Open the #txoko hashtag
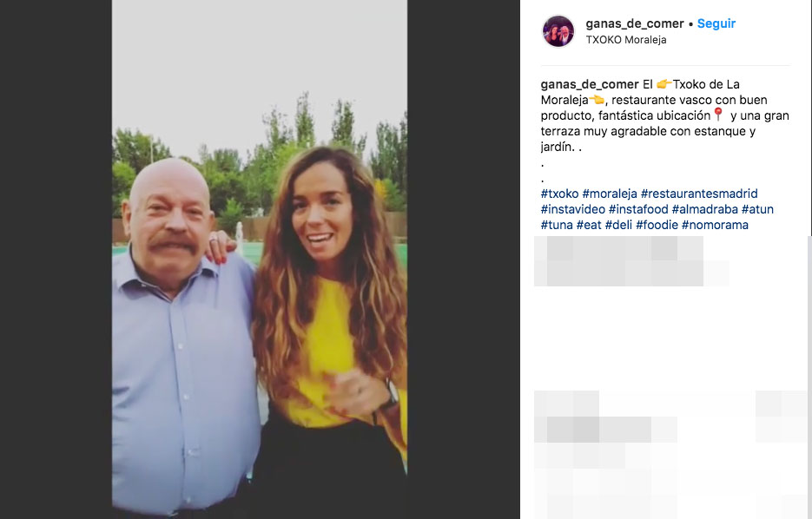This screenshot has height=519, width=812. point(559,194)
